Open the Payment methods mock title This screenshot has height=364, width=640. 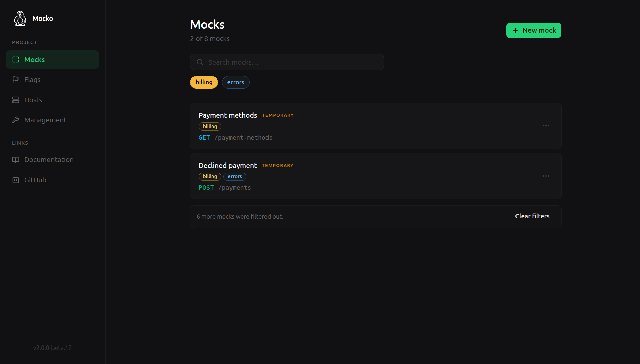click(x=228, y=115)
